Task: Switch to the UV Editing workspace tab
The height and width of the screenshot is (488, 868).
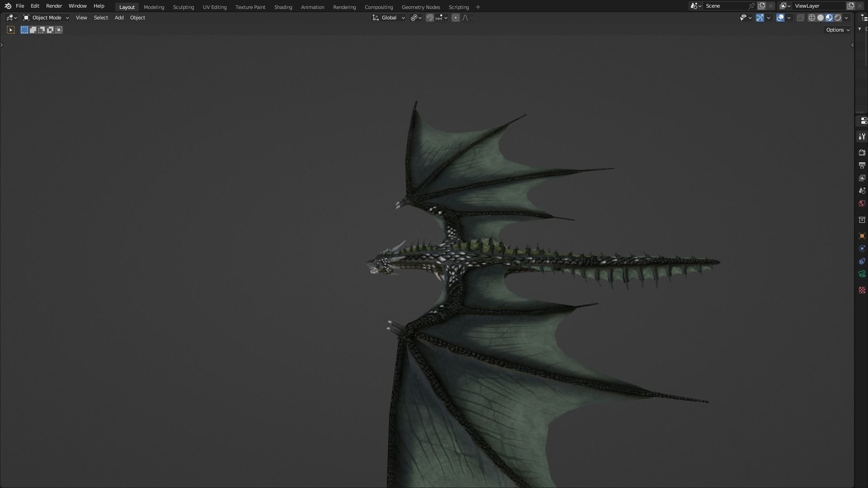Action: (214, 7)
